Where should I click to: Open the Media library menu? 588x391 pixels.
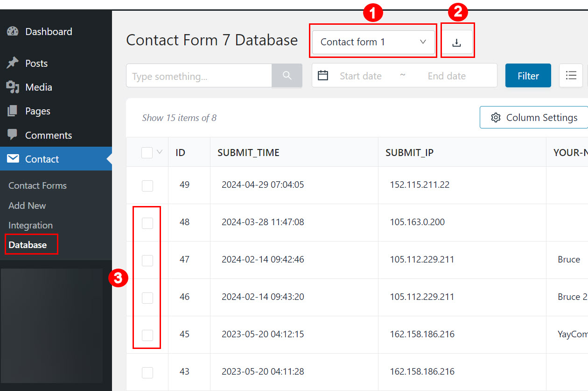pyautogui.click(x=13, y=87)
